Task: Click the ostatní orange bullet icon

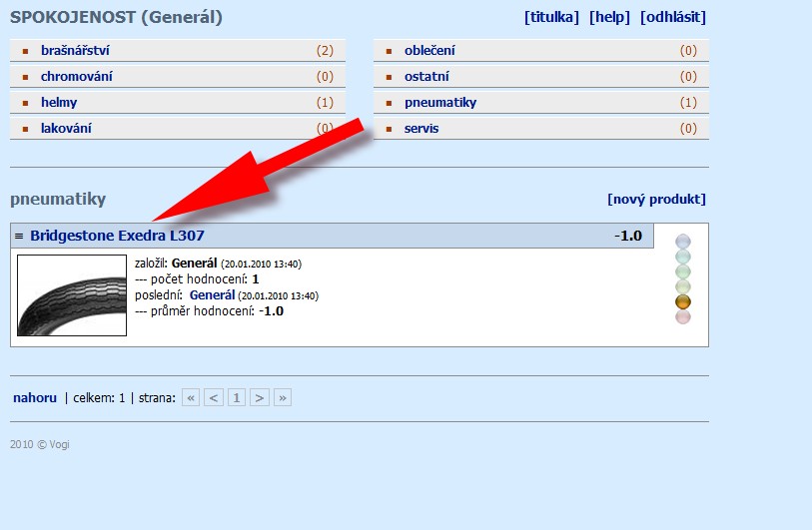Action: point(389,77)
